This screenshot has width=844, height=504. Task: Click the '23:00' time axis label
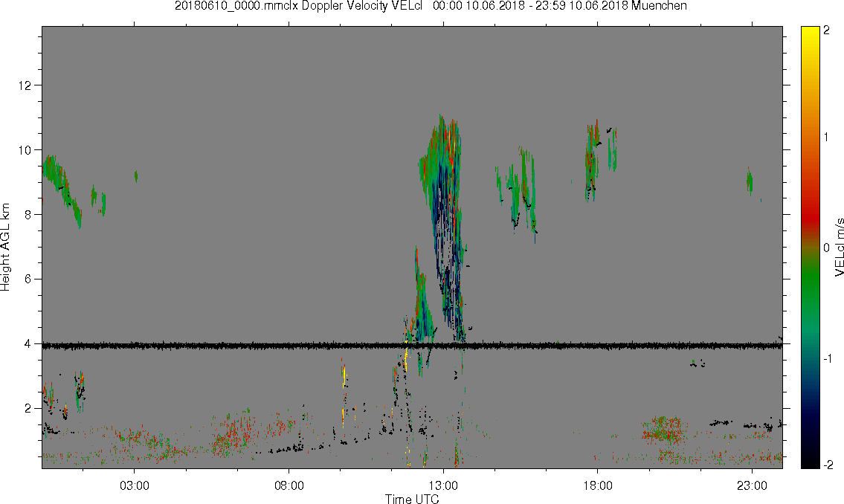pos(752,485)
